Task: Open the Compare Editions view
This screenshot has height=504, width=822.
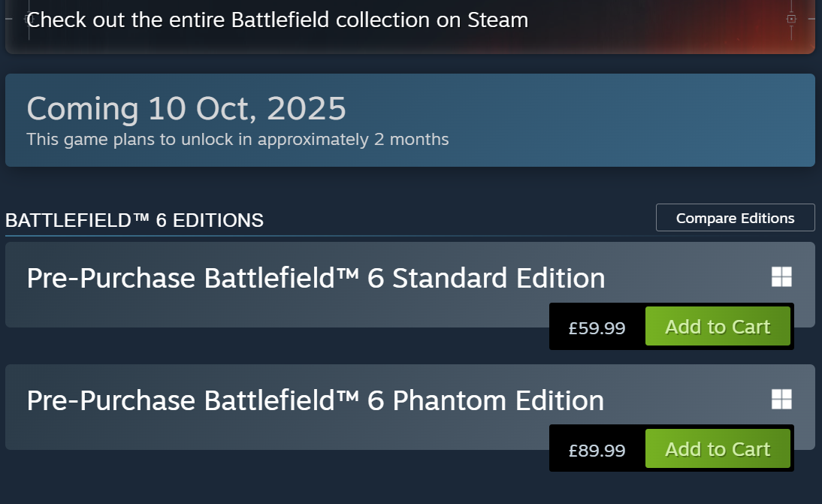Action: (735, 218)
